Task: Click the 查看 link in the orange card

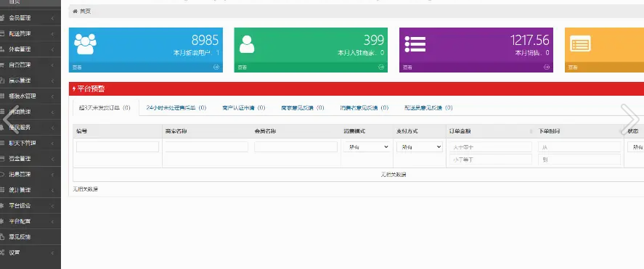Action: pyautogui.click(x=573, y=67)
